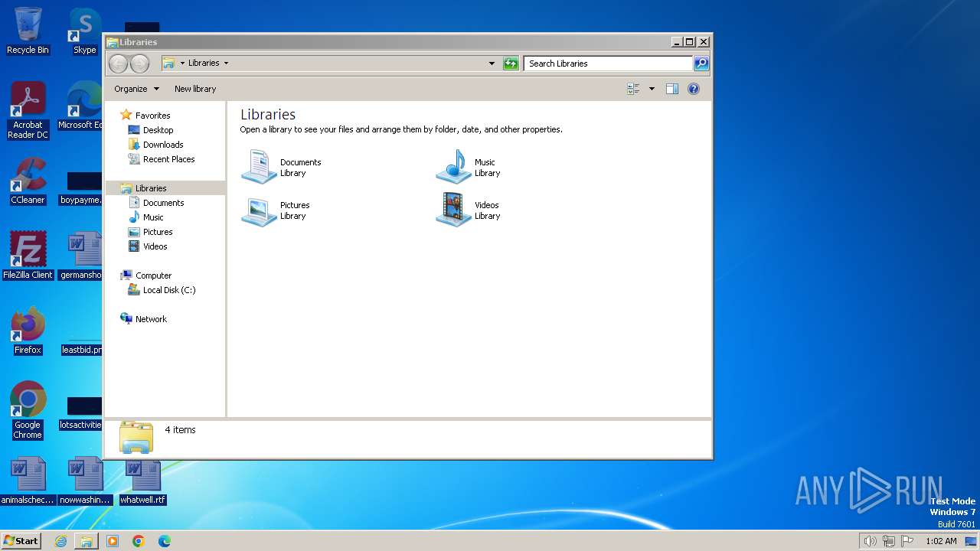Click the search magnifier icon
The image size is (980, 551).
tap(701, 64)
